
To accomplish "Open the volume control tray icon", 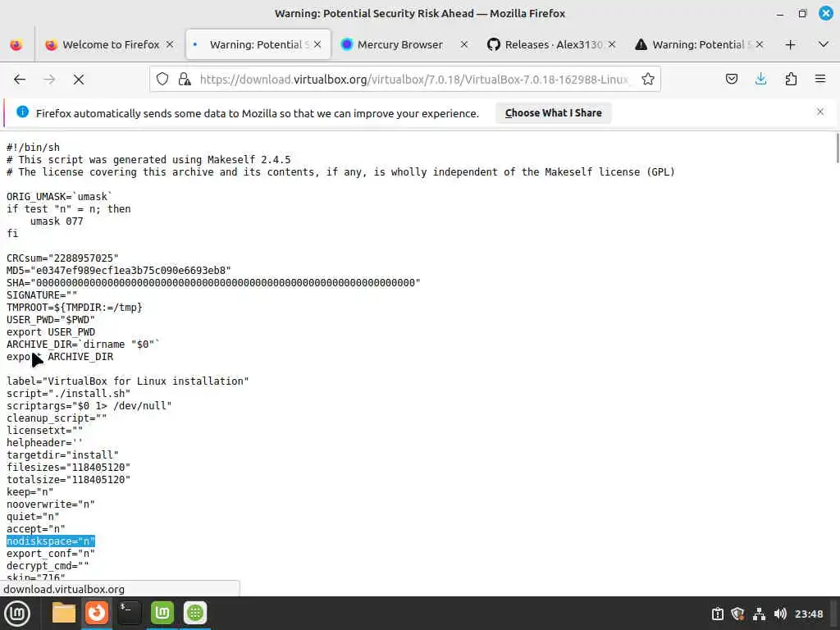I will coord(780,614).
